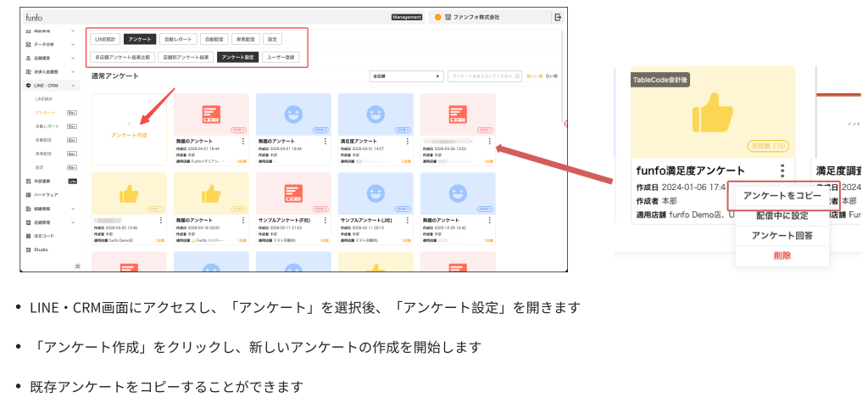Viewport: 868px width, 403px height.
Task: Sort surveys by 新しい順
Action: pos(535,76)
